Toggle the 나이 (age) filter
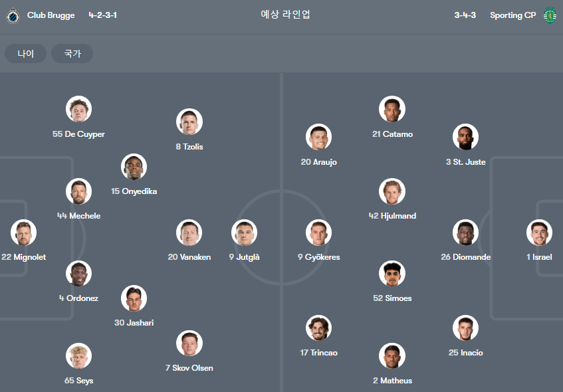 [x=25, y=54]
